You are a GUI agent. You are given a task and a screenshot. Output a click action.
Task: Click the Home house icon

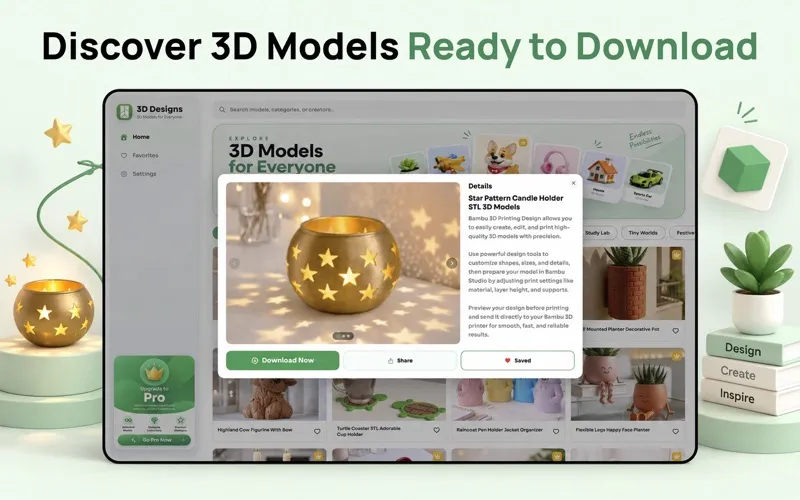(123, 137)
